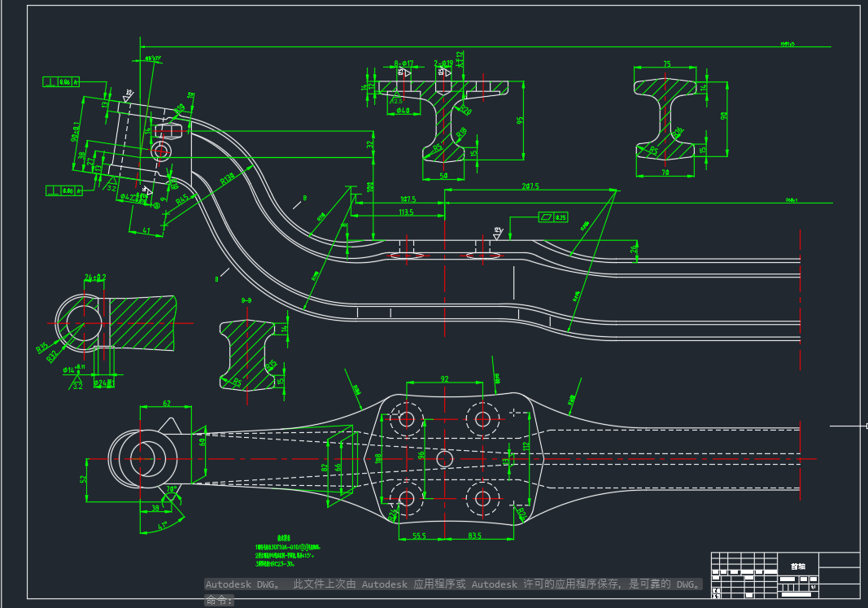
Task: Select the R35 radius label
Action: point(42,348)
